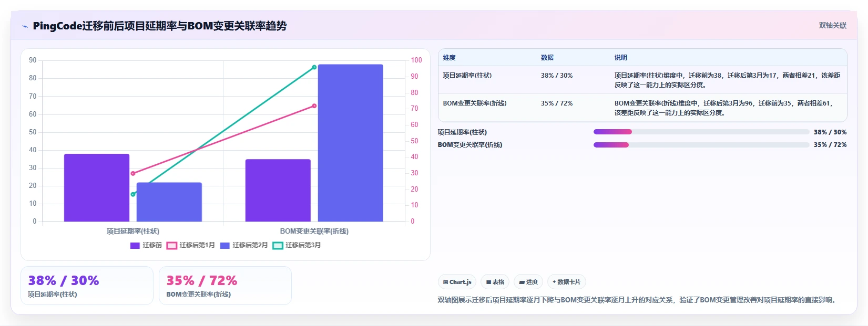868x326 pixels.
Task: Click the chart title PingCode迁移前后项目延期率
Action: [160, 26]
